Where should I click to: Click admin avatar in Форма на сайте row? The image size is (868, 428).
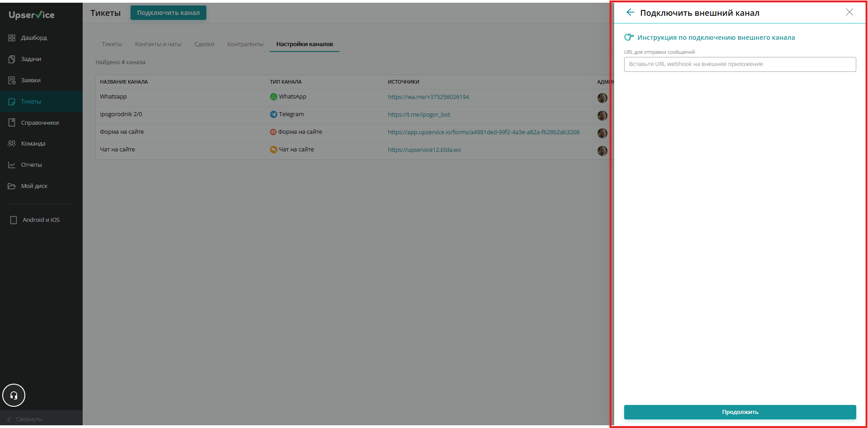click(602, 133)
